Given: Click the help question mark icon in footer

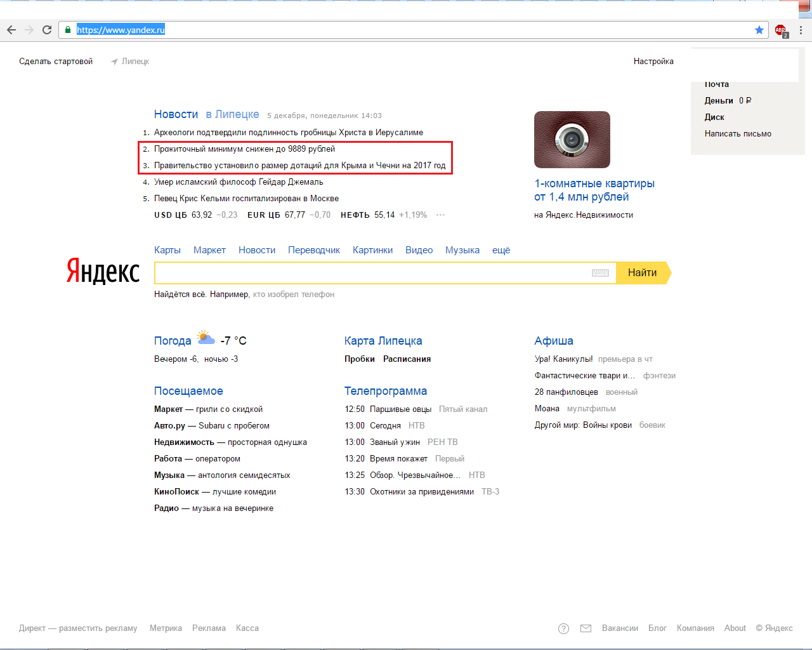Looking at the screenshot, I should tap(563, 628).
